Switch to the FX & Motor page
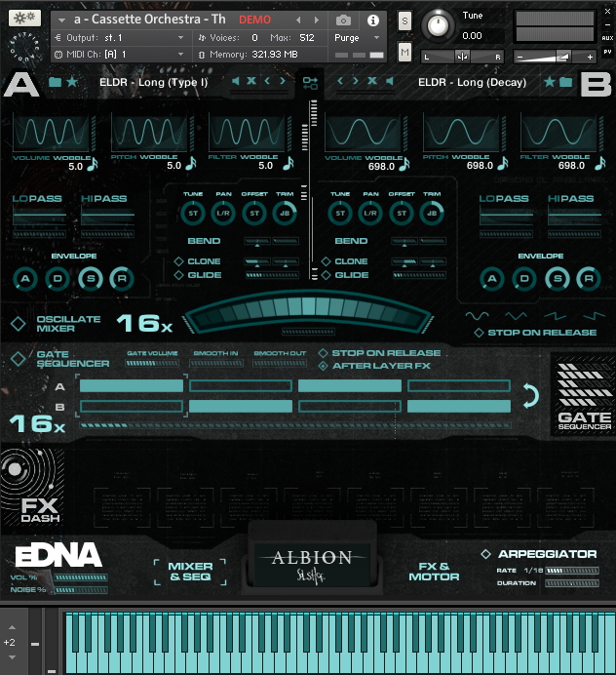This screenshot has height=675, width=616. click(x=434, y=572)
